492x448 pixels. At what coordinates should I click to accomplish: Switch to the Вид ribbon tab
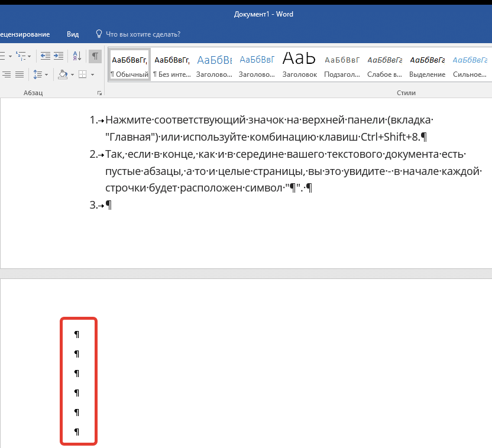(x=73, y=34)
